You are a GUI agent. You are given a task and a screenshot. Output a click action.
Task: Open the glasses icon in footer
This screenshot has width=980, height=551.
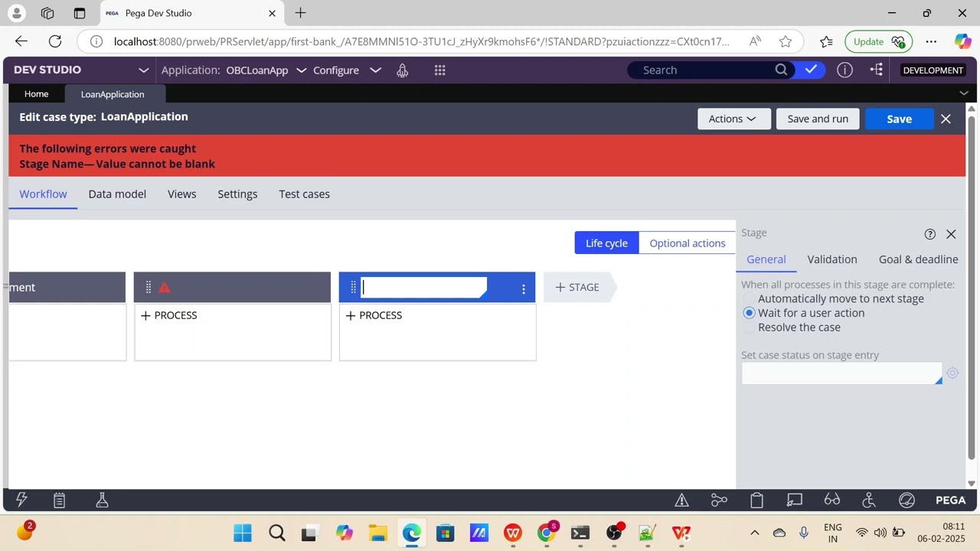point(832,500)
